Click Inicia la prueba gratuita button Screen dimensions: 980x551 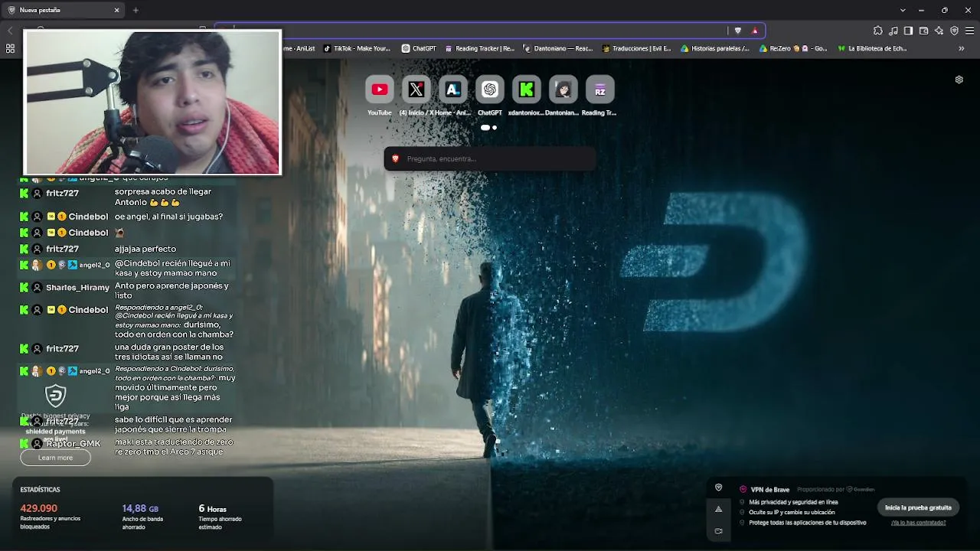pyautogui.click(x=918, y=507)
